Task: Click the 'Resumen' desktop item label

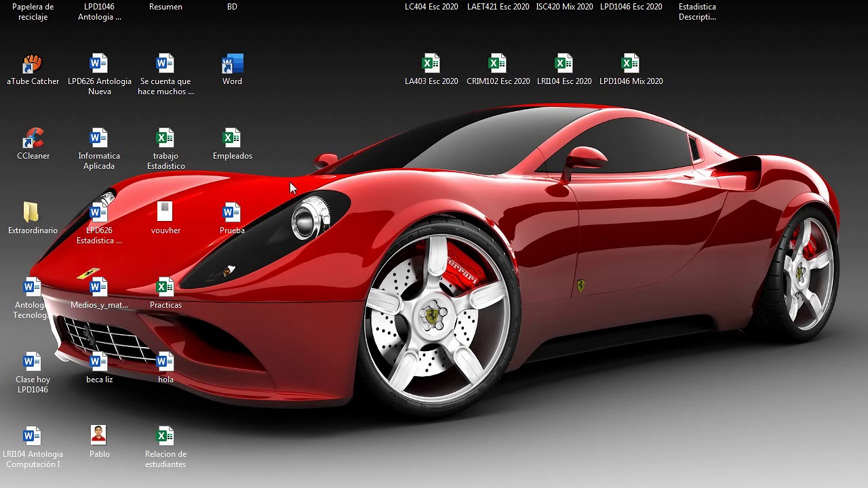Action: 165,7
